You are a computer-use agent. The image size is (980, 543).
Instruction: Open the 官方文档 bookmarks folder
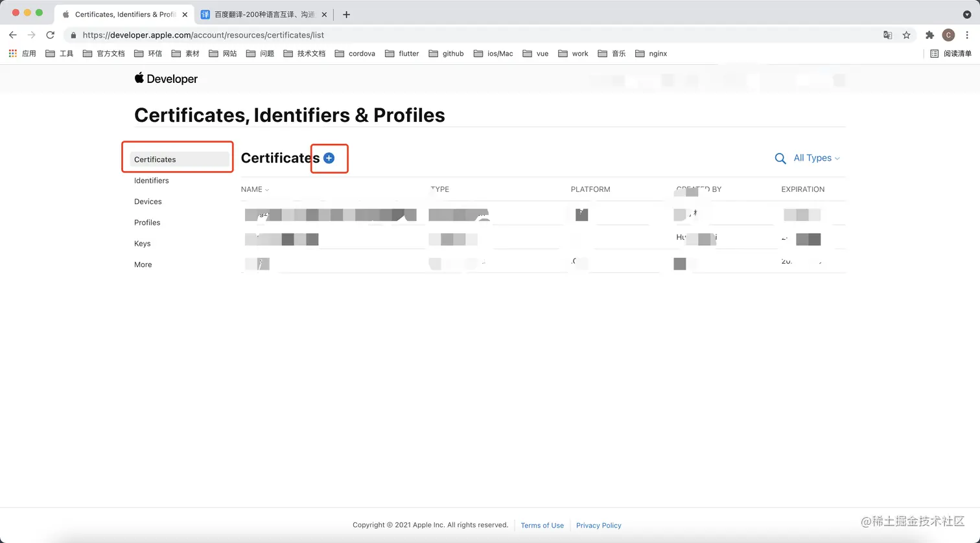coord(104,54)
